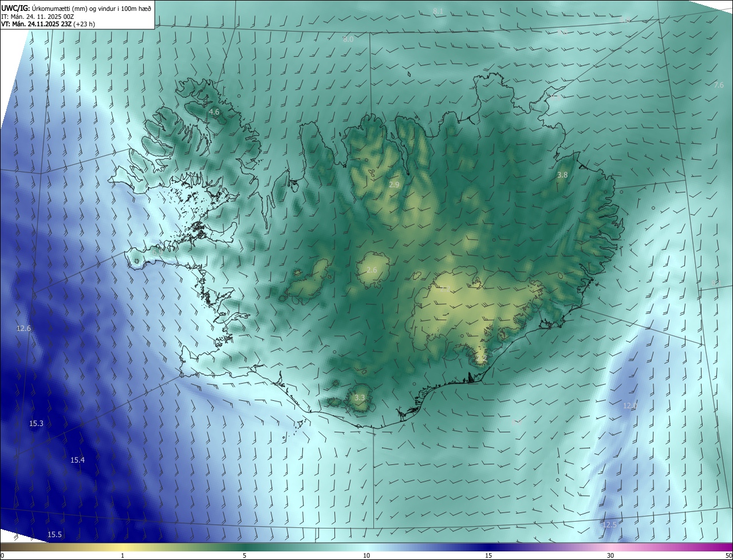Click the 15.3 value label on the map

(x=36, y=423)
